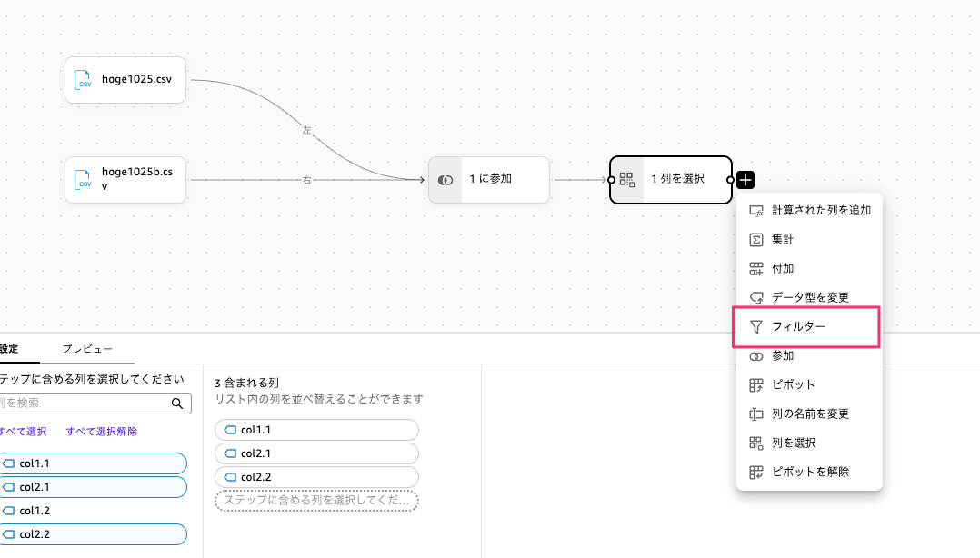Screen dimensions: 980x558
Task: Choose ピボットを解除 menu entry
Action: pos(810,473)
